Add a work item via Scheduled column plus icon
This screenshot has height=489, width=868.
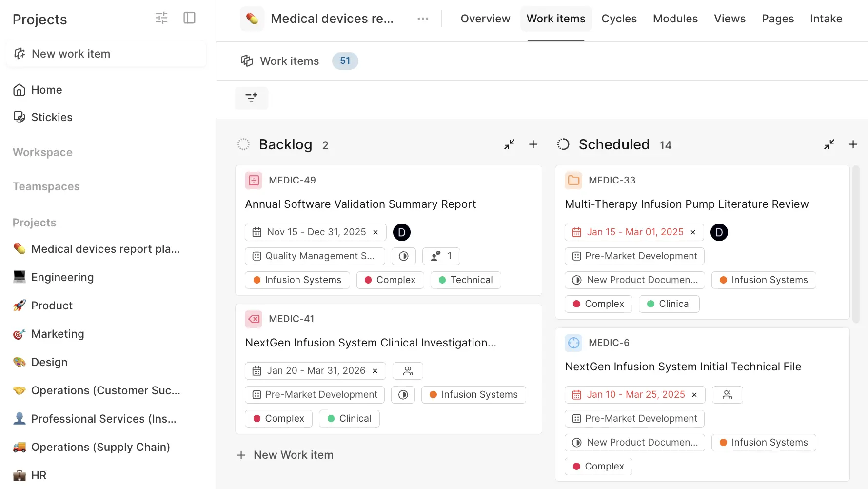(x=853, y=144)
